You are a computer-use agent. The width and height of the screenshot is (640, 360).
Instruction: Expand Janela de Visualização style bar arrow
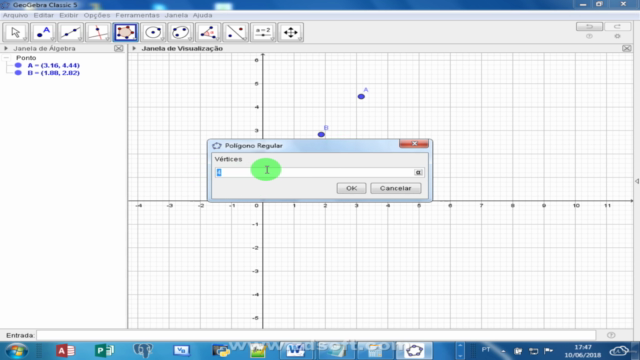(x=134, y=49)
